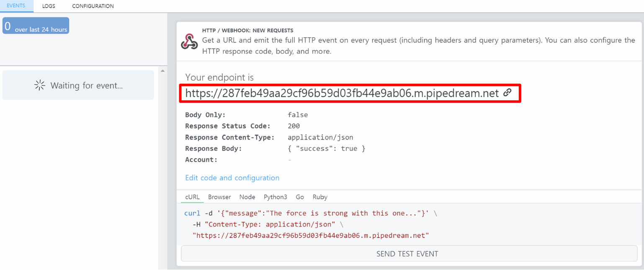Click the 0 over last 24 hours badge
Screen dimensions: 644x270
pyautogui.click(x=36, y=26)
